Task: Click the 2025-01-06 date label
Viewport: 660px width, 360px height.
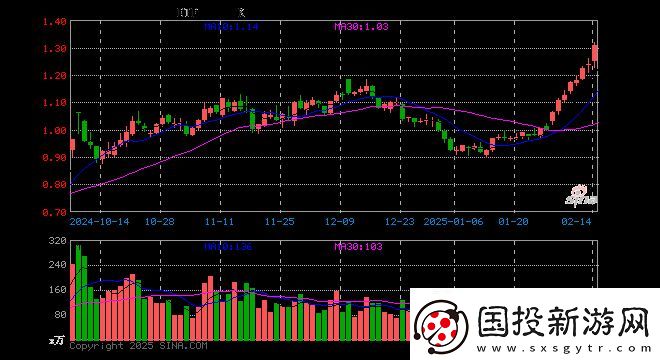Action: [453, 222]
